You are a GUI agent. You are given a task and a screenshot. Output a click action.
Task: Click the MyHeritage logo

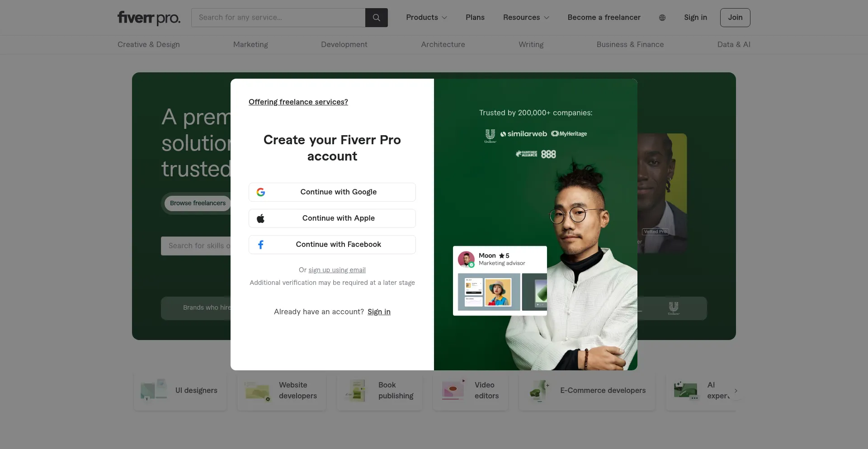pos(569,134)
